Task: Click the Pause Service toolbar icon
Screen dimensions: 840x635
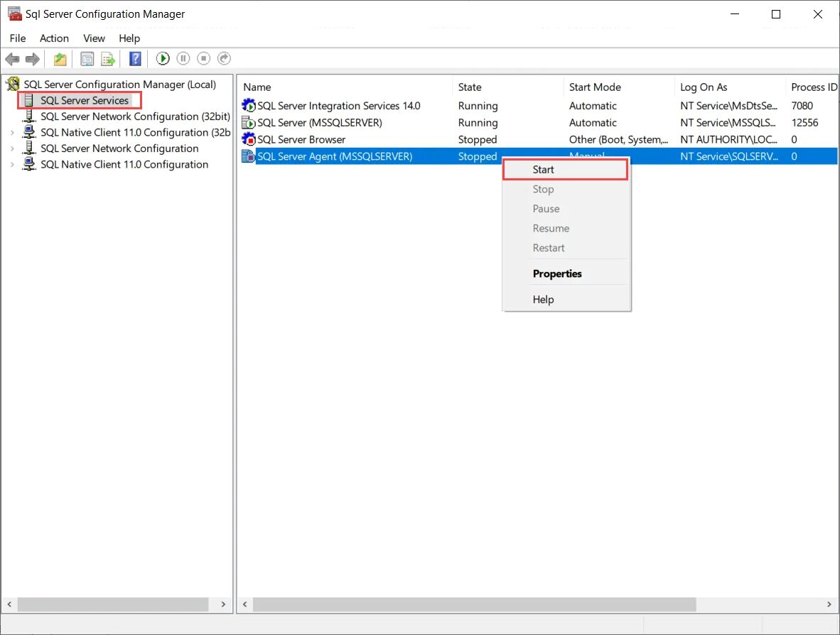Action: (x=183, y=58)
